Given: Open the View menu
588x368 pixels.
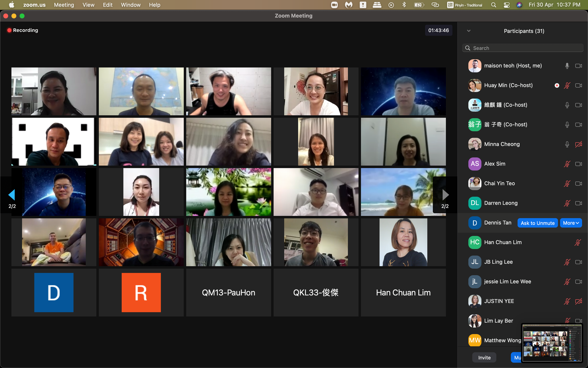Looking at the screenshot, I should pos(88,5).
